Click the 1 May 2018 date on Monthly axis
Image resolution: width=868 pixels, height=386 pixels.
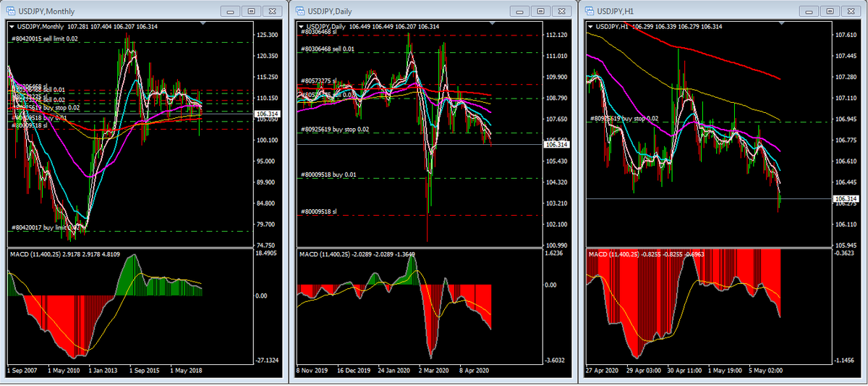(x=187, y=371)
